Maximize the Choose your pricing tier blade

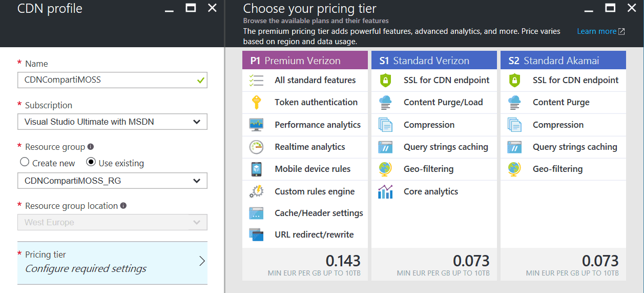pos(610,8)
